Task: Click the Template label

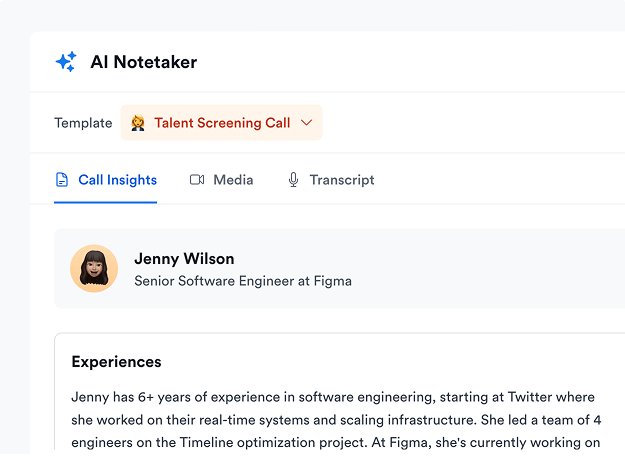Action: click(83, 123)
